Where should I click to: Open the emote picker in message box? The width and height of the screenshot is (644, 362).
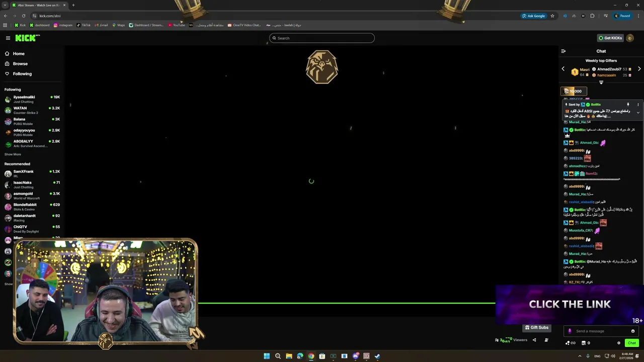(x=633, y=331)
